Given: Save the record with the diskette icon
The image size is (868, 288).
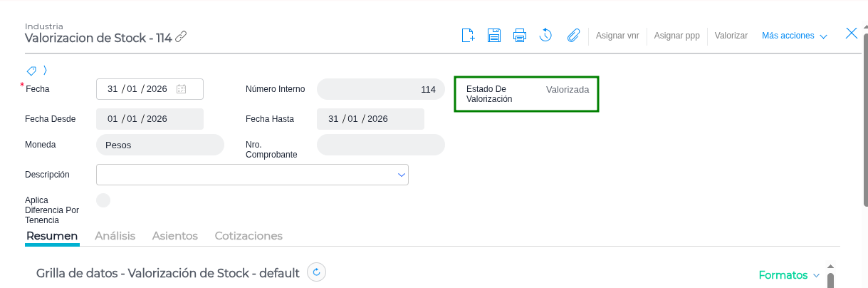Looking at the screenshot, I should tap(494, 36).
